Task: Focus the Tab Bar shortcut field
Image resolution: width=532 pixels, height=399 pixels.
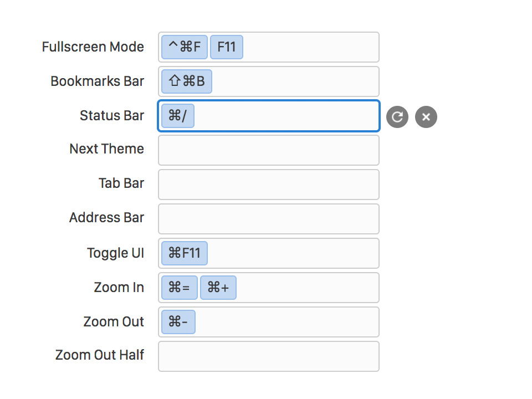Action: click(268, 185)
